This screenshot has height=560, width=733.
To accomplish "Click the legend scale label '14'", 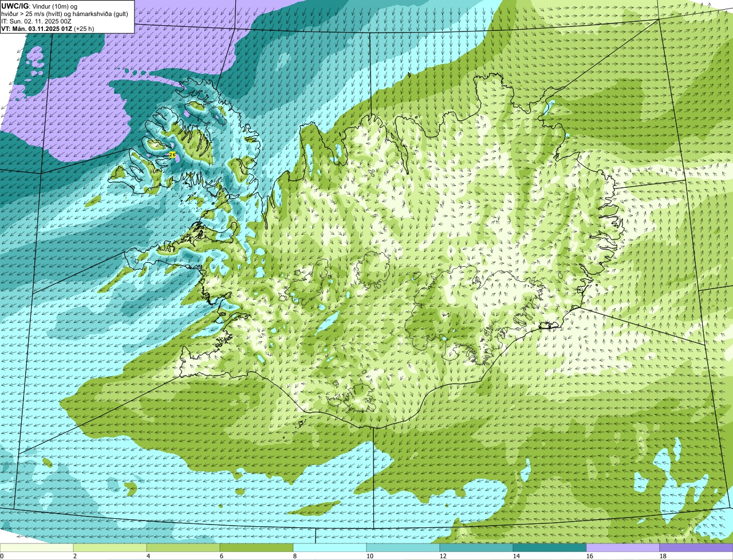I will click(x=517, y=556).
